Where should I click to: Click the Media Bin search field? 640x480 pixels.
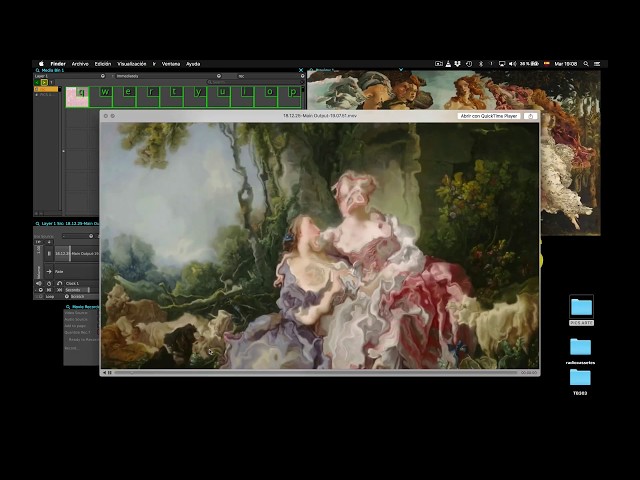point(255,82)
